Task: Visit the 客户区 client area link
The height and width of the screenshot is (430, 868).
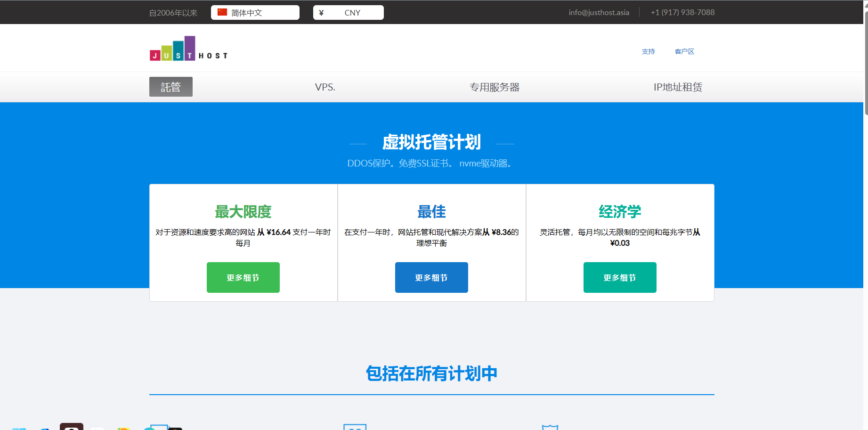Action: click(684, 51)
